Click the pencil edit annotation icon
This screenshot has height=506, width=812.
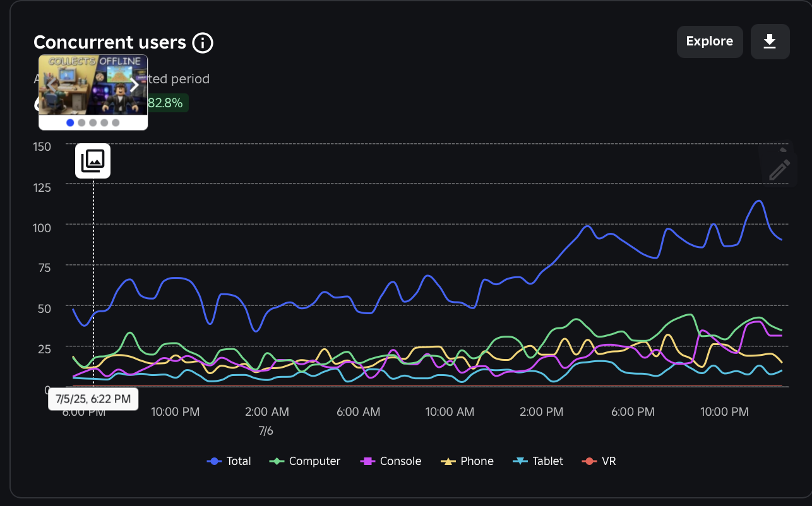point(779,170)
